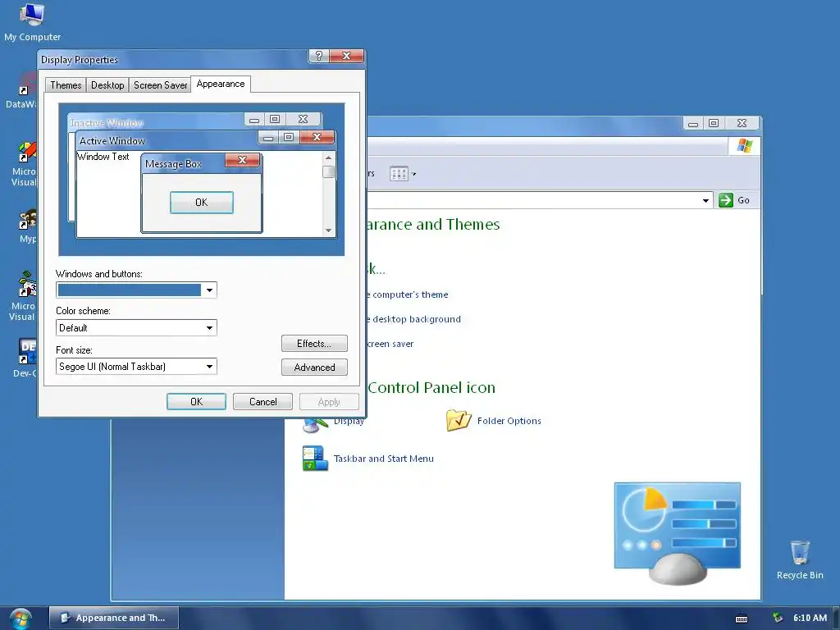The width and height of the screenshot is (840, 630).
Task: Click the Advanced button
Action: click(x=314, y=367)
